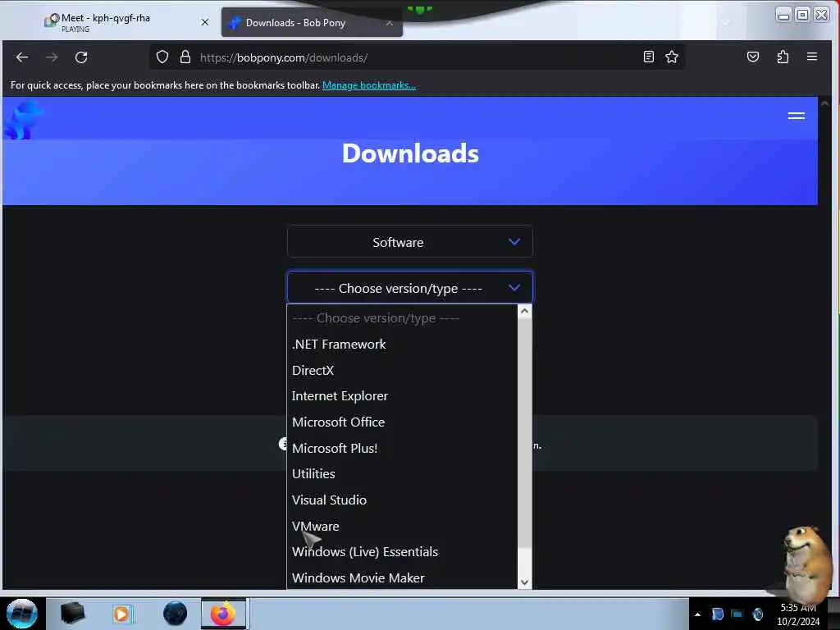Click the Firefox taskbar button
Viewport: 840px width, 630px height.
tap(223, 614)
